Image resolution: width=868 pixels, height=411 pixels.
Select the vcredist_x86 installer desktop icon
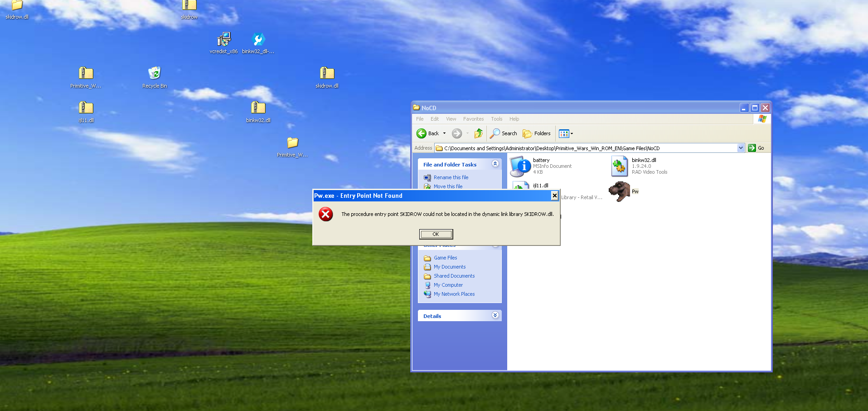223,43
